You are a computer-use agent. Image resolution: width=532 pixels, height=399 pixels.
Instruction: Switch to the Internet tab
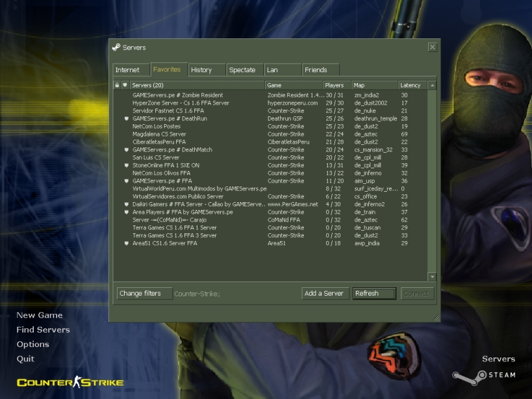pyautogui.click(x=130, y=70)
